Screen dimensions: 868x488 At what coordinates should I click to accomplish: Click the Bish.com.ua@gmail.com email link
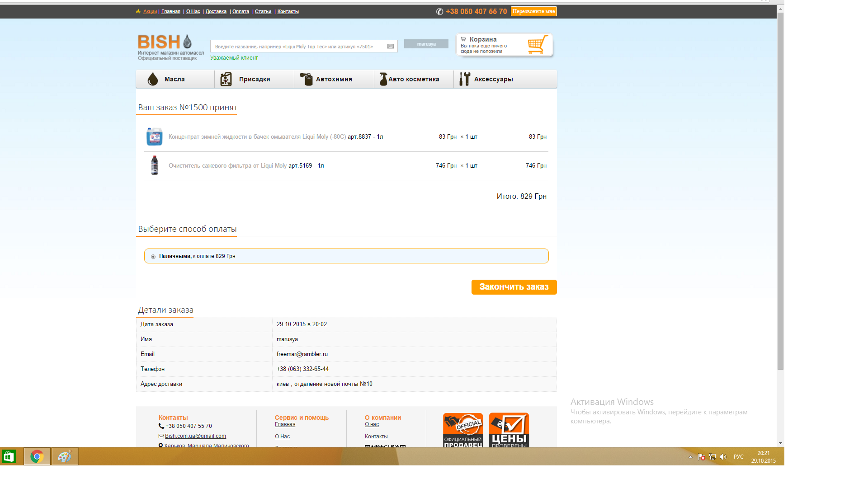195,436
